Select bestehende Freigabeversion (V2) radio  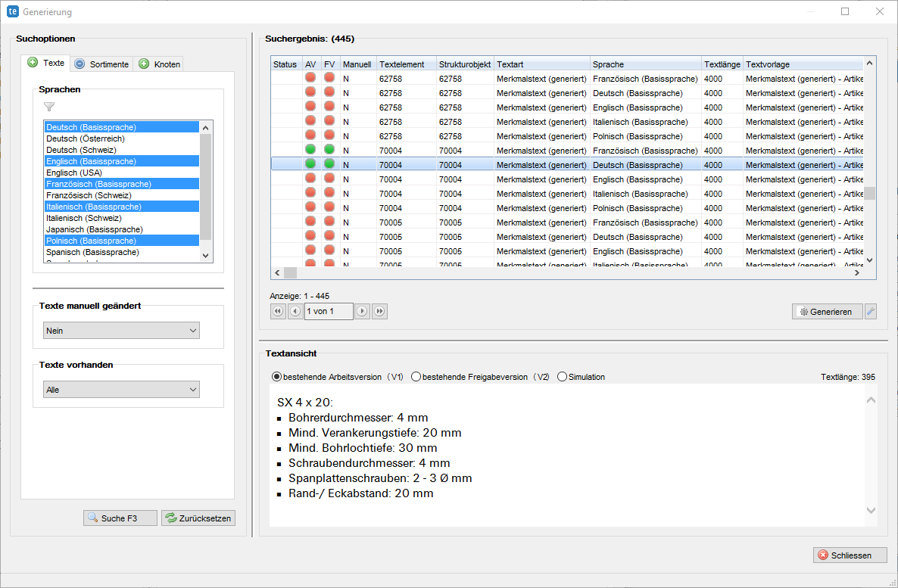pyautogui.click(x=416, y=377)
